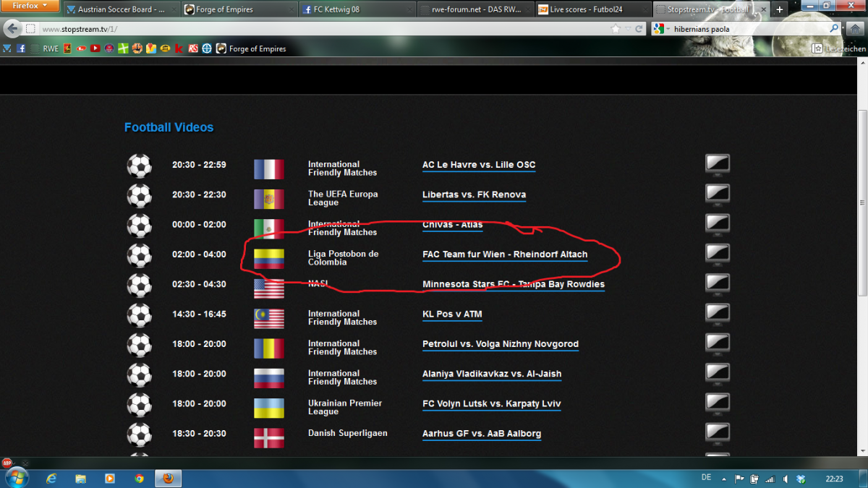The width and height of the screenshot is (868, 488).
Task: Click soccer ball icon in the NASL row
Action: (139, 285)
